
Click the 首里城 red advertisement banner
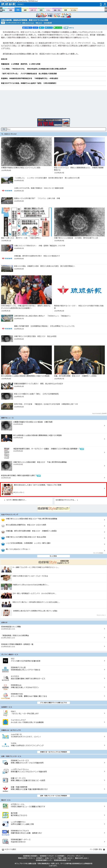point(53,122)
